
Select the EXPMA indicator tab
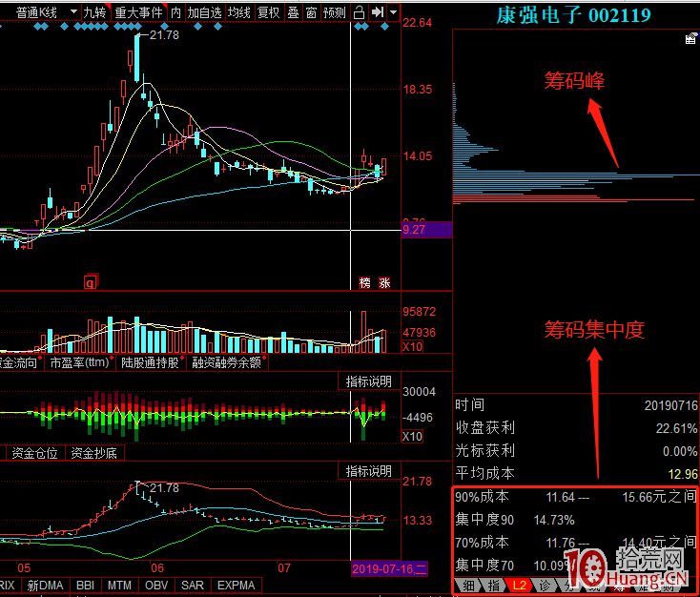click(236, 586)
